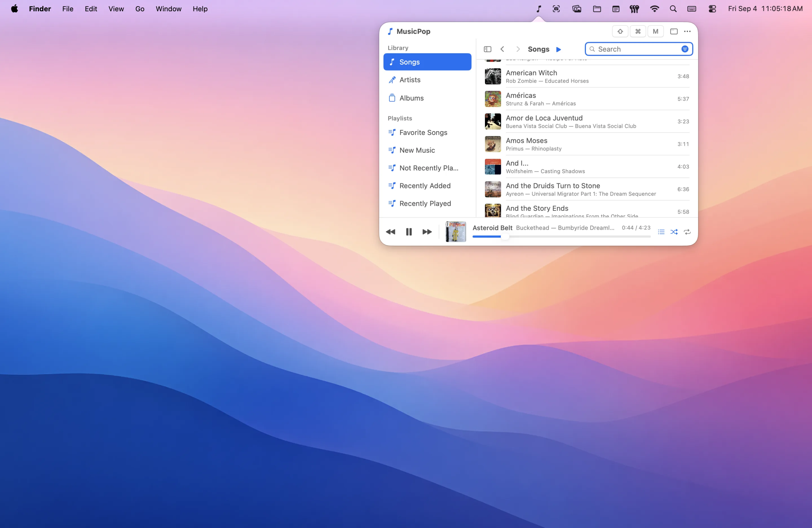Viewport: 812px width, 528px height.
Task: Click the Rob Zombie — Educated Horses subtitle
Action: pyautogui.click(x=547, y=81)
